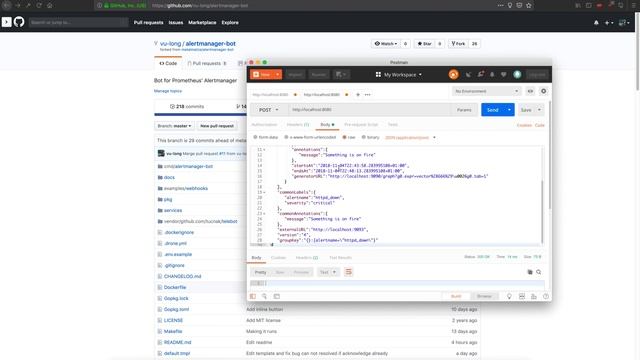Viewport: 640px width, 360px height.
Task: Click the search response icon
Action: [x=539, y=272]
